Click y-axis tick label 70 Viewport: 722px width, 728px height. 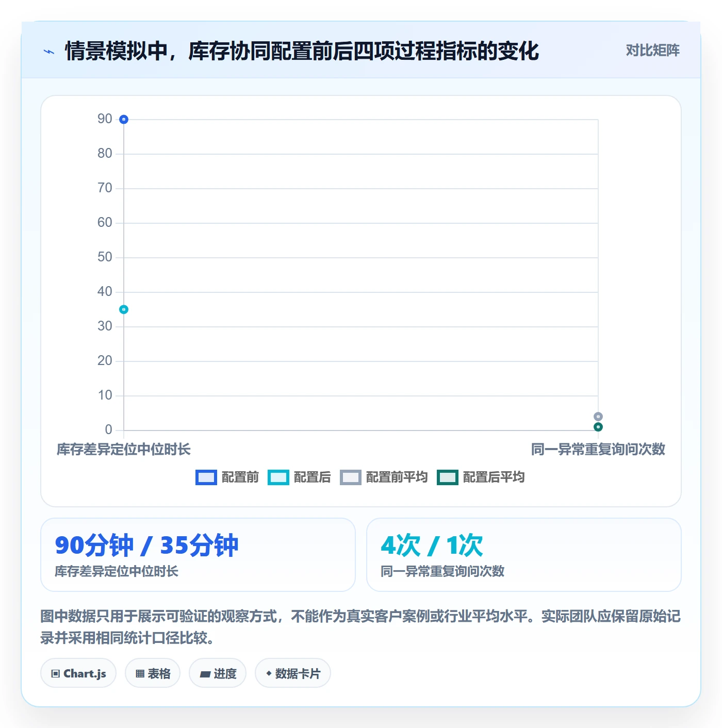tap(105, 188)
